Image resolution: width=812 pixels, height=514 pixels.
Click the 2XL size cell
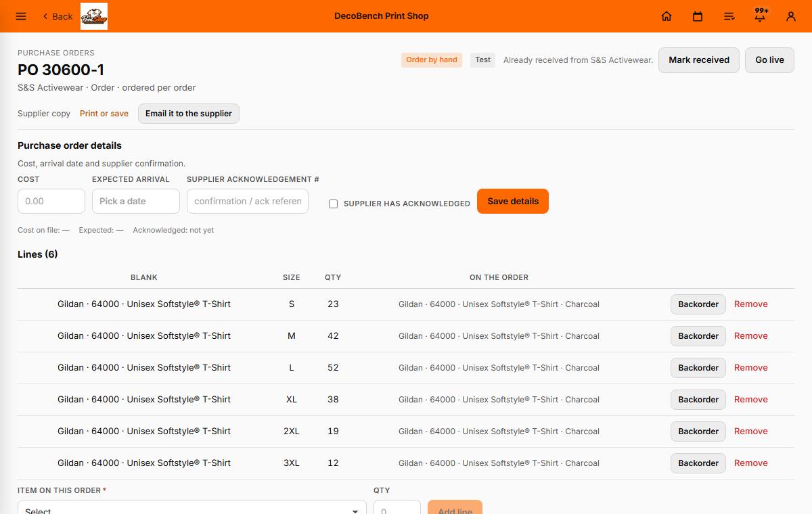click(x=292, y=431)
